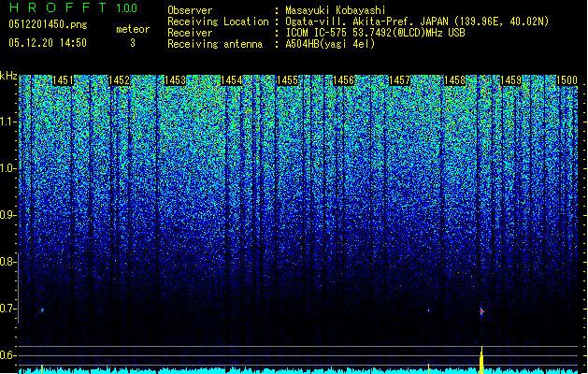588x374 pixels.
Task: Select observer name Masayuki Kobayashi
Action: click(x=336, y=10)
